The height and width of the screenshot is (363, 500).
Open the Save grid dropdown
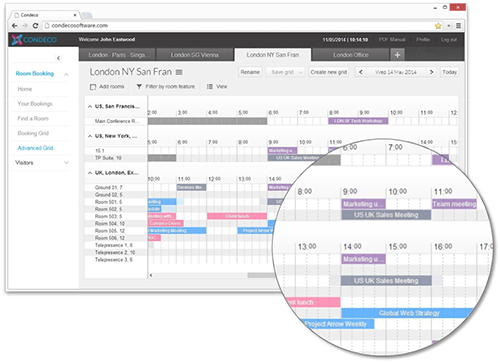(285, 72)
